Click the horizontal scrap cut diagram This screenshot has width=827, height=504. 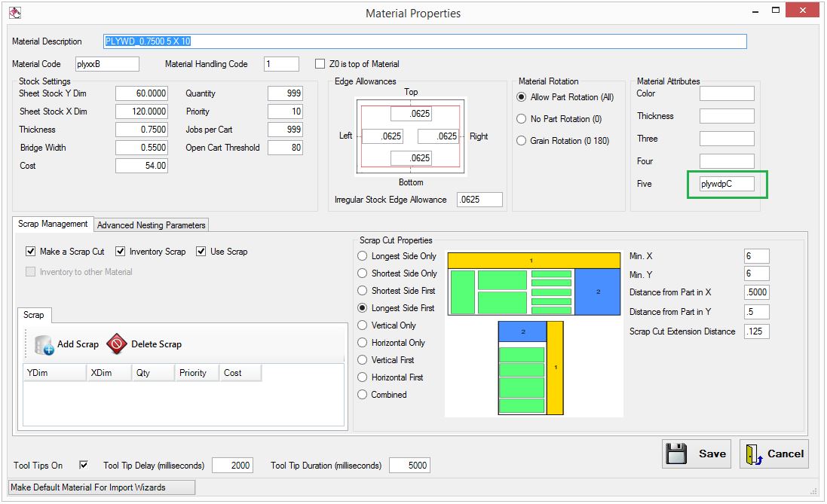pos(534,283)
